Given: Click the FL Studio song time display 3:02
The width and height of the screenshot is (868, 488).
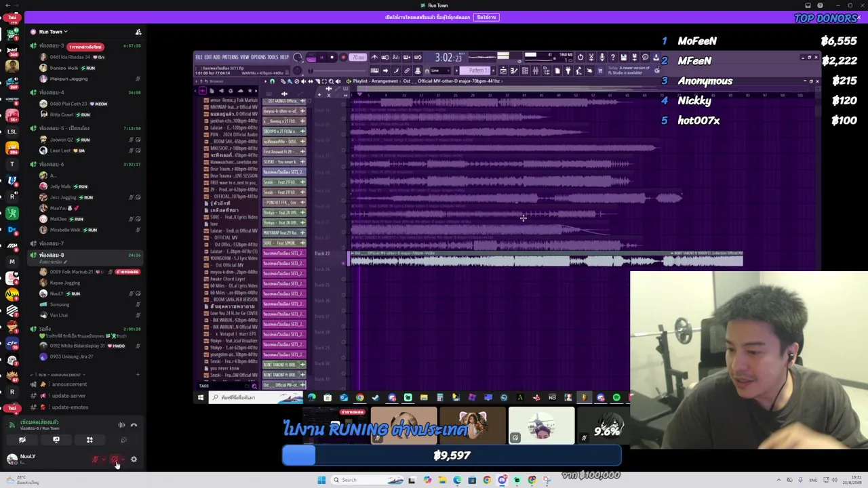Looking at the screenshot, I should click(448, 58).
